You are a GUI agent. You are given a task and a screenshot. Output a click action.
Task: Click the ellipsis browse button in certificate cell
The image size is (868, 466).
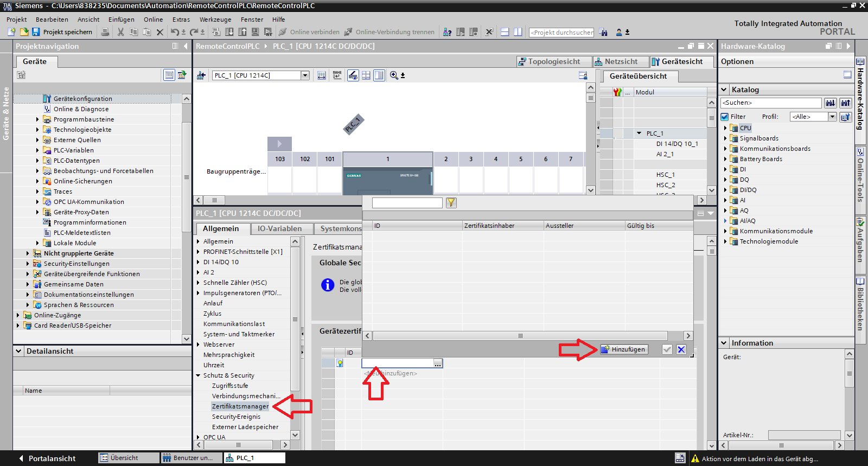coord(438,363)
